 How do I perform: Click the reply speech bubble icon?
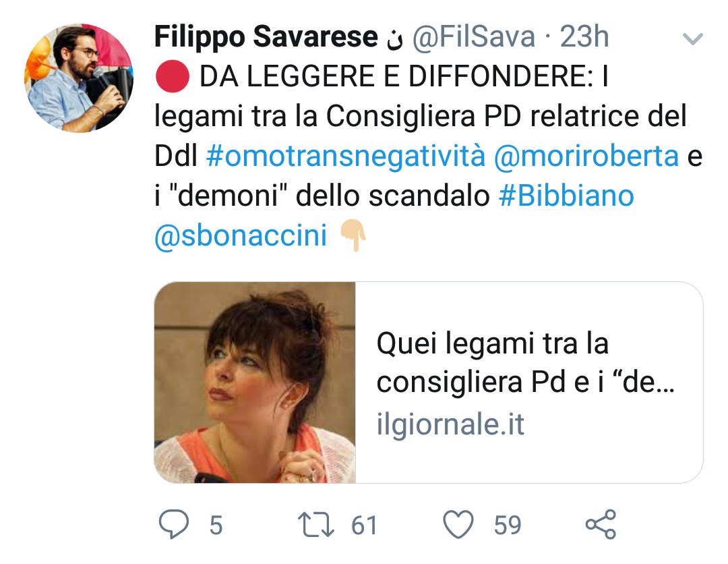(x=174, y=524)
